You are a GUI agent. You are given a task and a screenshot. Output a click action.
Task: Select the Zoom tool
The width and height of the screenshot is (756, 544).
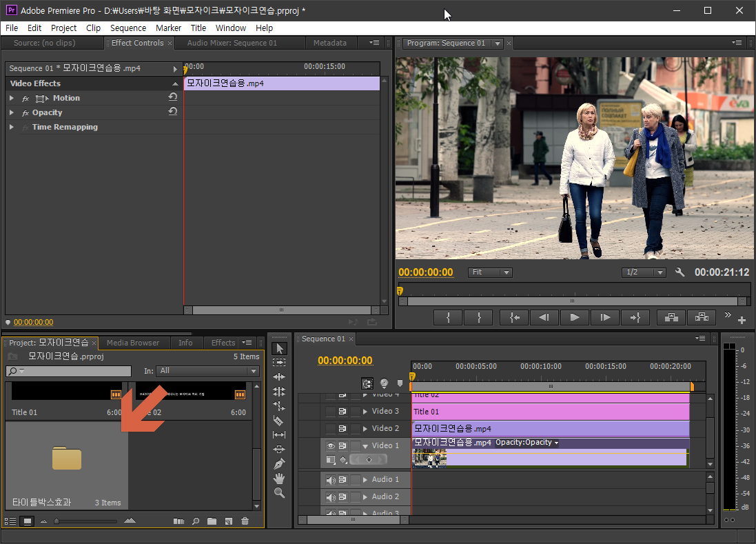tap(279, 493)
